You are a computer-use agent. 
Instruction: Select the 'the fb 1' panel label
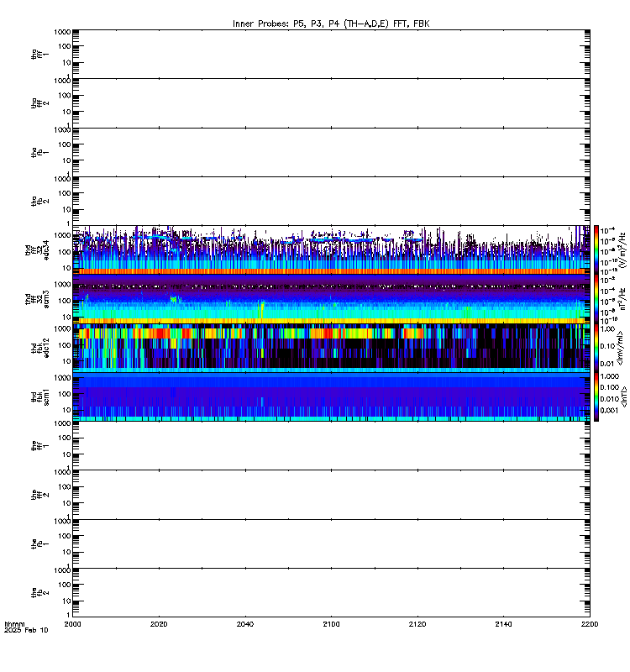pos(39,543)
